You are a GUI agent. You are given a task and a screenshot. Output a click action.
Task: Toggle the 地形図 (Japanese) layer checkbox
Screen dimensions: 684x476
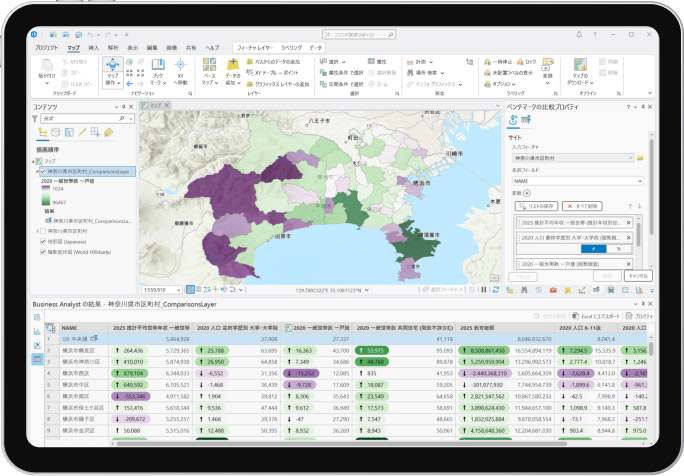42,241
